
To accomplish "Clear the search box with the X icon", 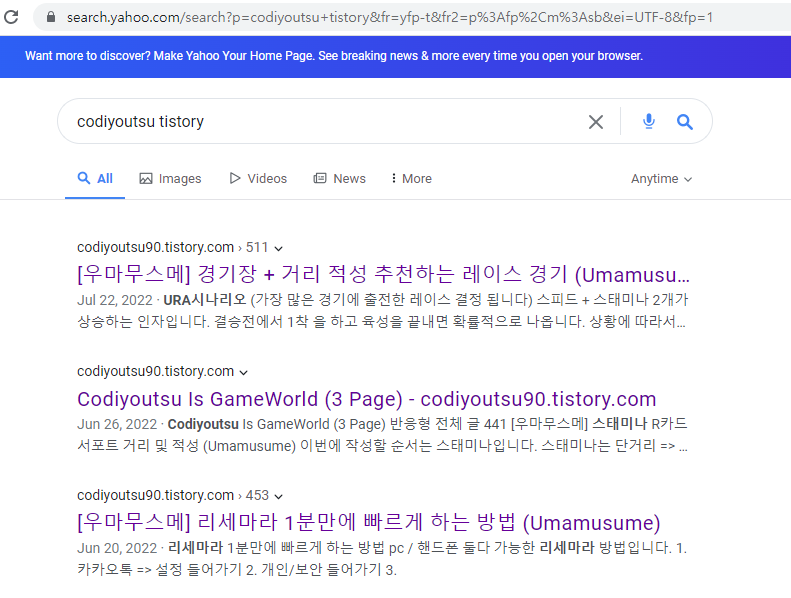I will [x=596, y=122].
